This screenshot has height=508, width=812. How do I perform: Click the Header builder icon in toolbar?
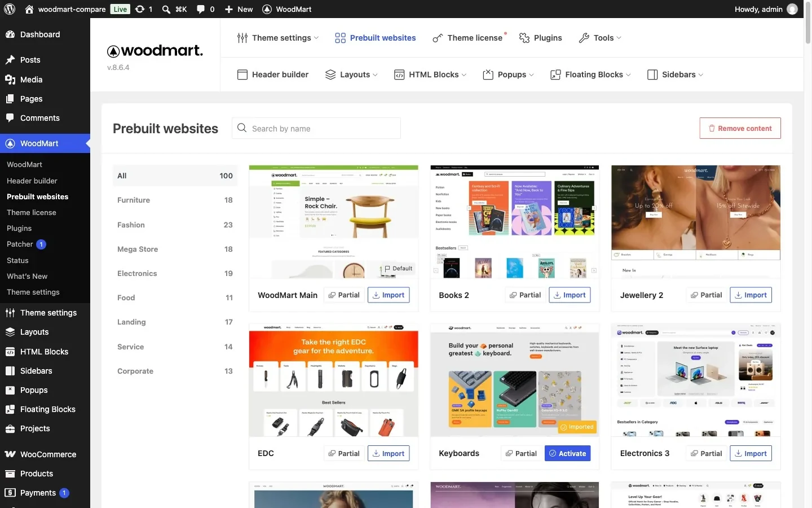pyautogui.click(x=242, y=75)
